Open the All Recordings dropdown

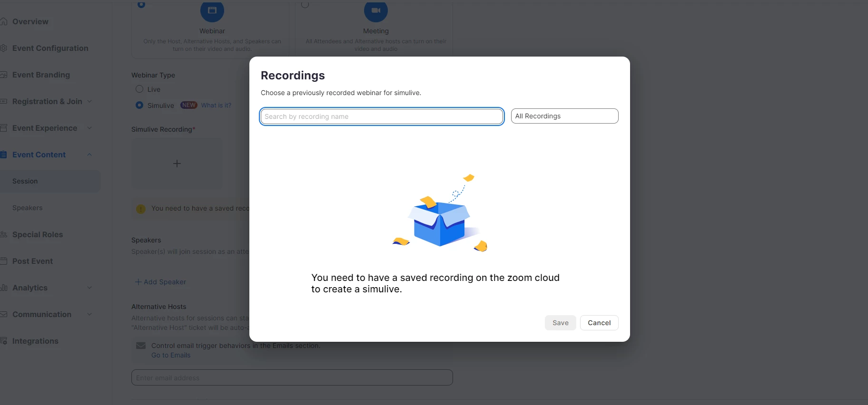pyautogui.click(x=564, y=116)
